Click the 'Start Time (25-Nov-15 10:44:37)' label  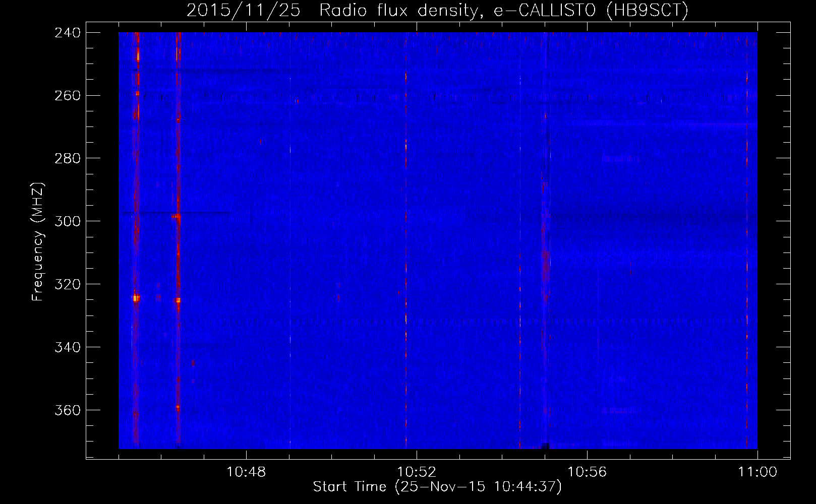[437, 487]
